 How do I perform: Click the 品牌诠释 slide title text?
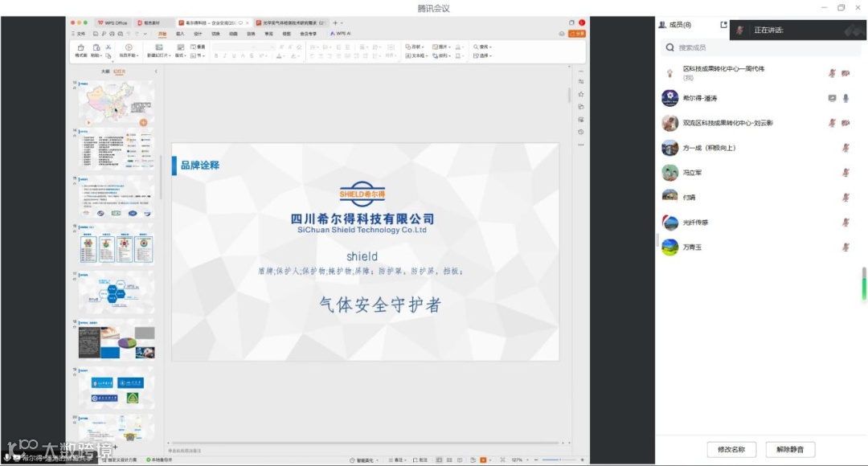click(x=200, y=165)
